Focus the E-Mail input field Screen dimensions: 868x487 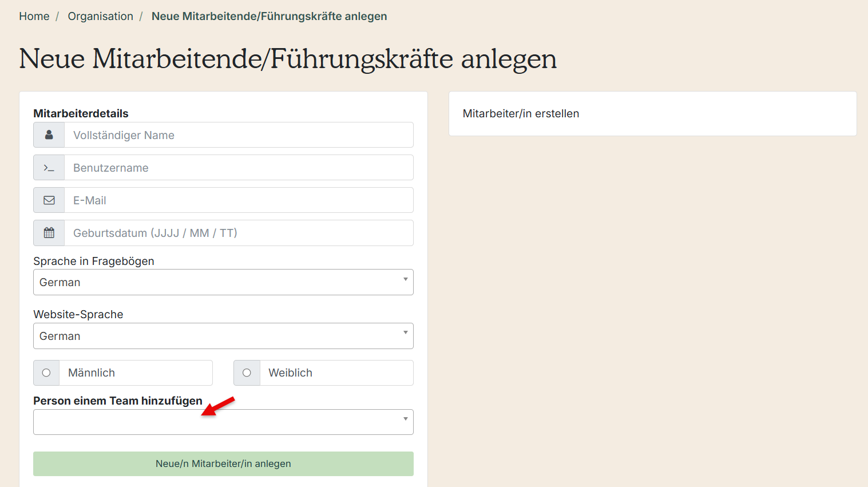[x=239, y=200]
